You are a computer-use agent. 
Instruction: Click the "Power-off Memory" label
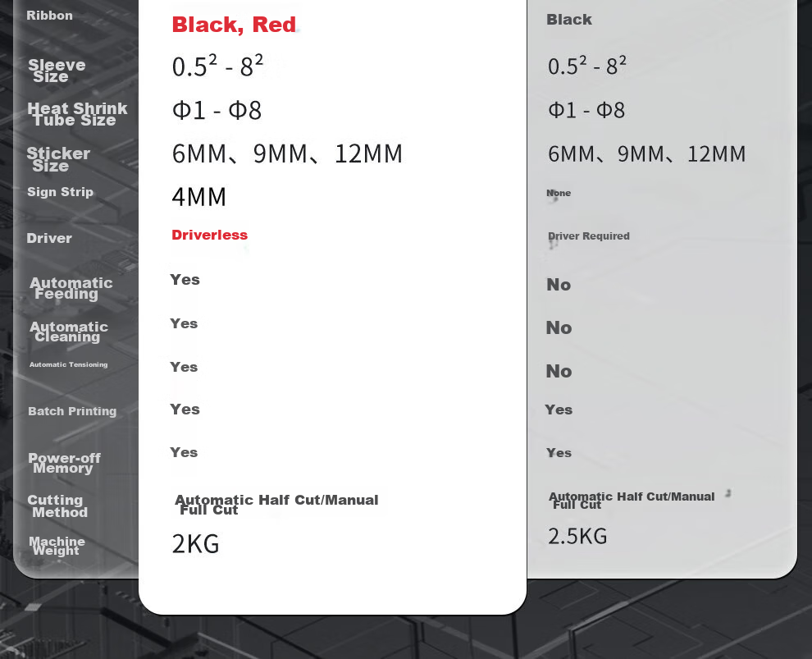[x=64, y=463]
